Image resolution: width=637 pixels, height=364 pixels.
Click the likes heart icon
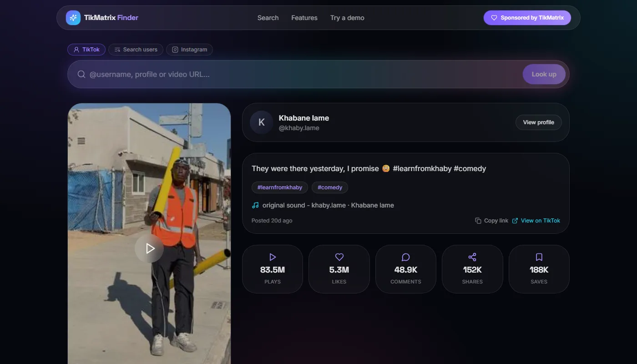(x=339, y=257)
